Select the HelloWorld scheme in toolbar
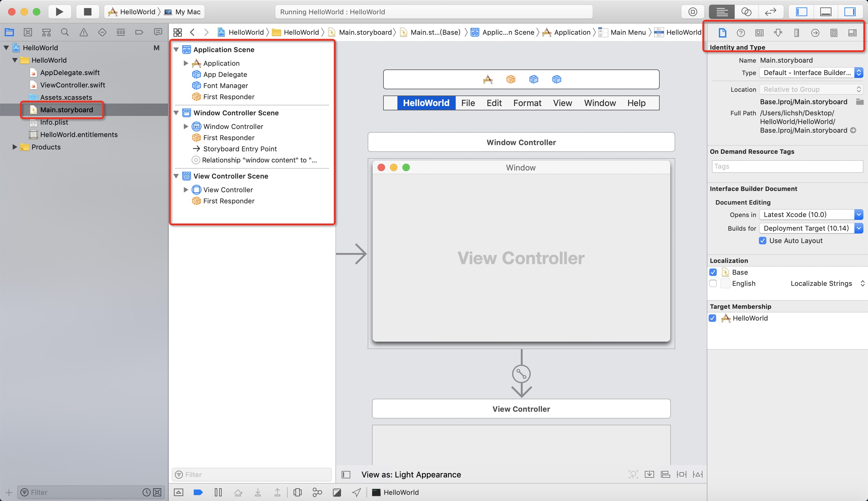Screen dimensions: 868x501 coord(132,12)
